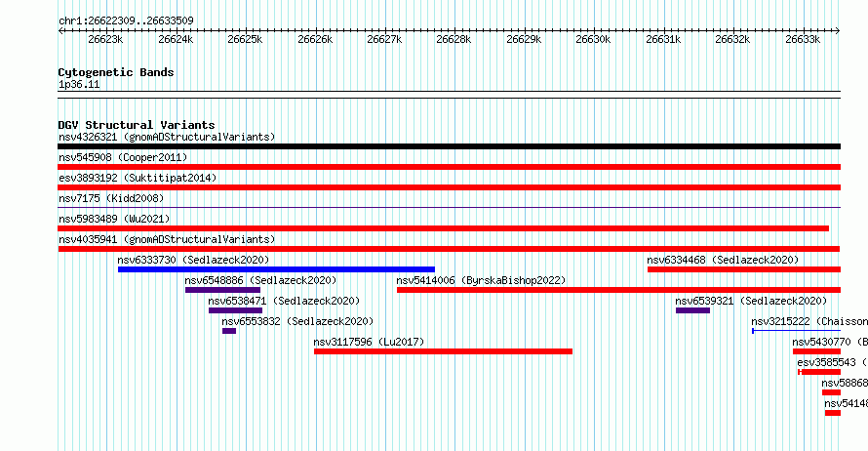Open the nsv6539321 (Sedlazeck2020) label
Screen dimensions: 868x451
pyautogui.click(x=751, y=301)
